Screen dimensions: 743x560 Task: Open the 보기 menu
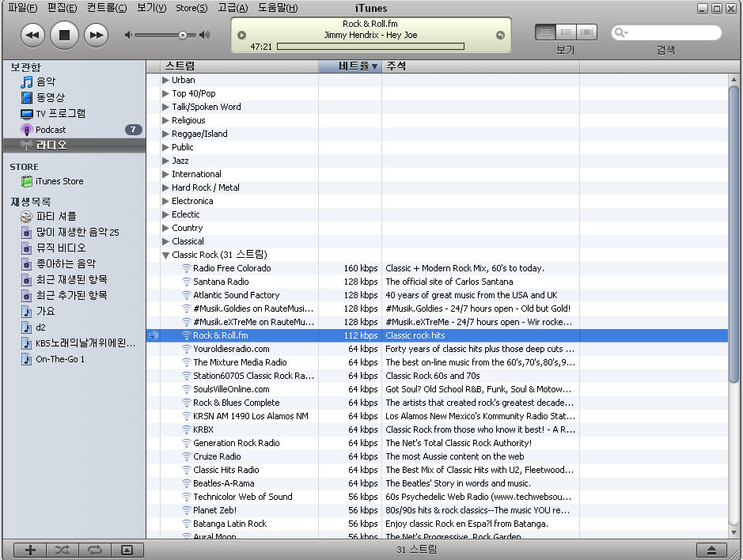(x=152, y=8)
